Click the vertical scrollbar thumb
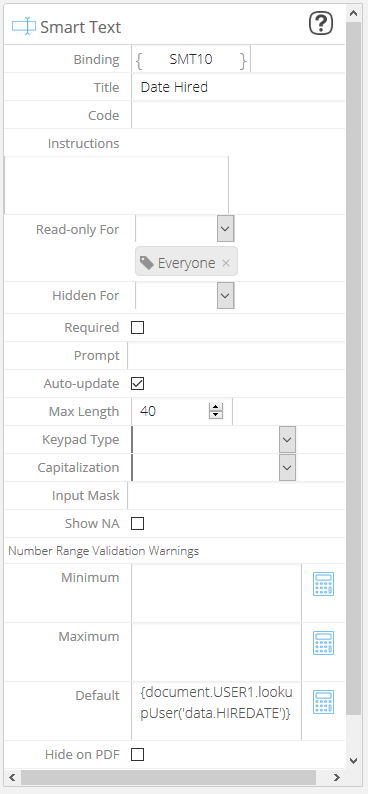 [354, 368]
